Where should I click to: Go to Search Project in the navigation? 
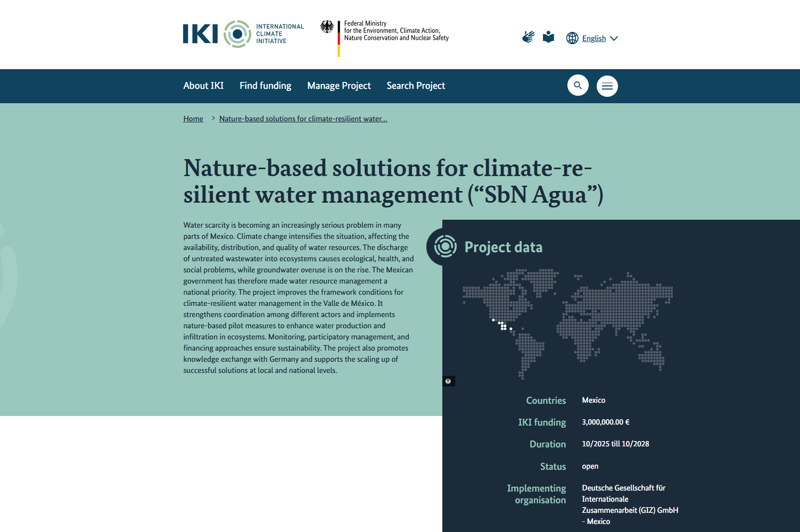tap(415, 86)
